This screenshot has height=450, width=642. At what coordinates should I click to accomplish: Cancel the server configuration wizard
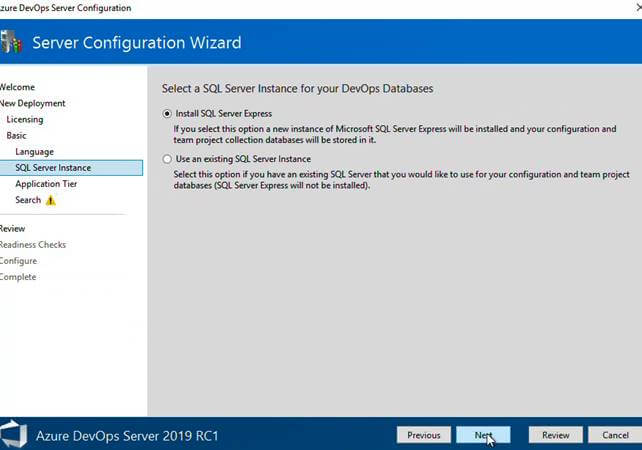(615, 435)
